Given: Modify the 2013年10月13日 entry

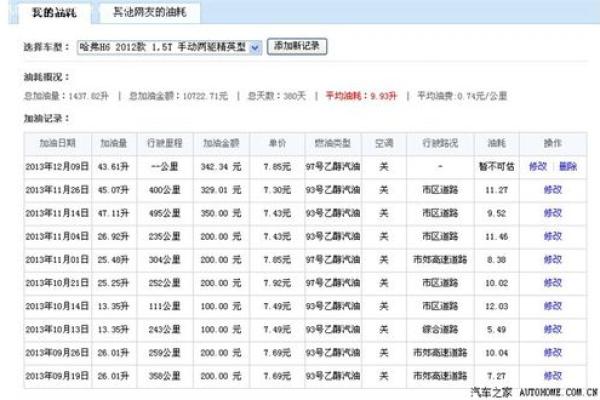Looking at the screenshot, I should click(552, 329).
